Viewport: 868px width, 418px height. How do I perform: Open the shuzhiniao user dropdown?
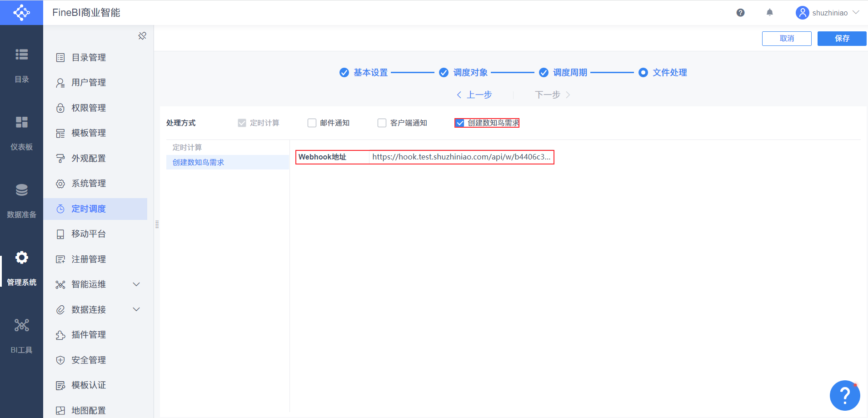coord(827,13)
